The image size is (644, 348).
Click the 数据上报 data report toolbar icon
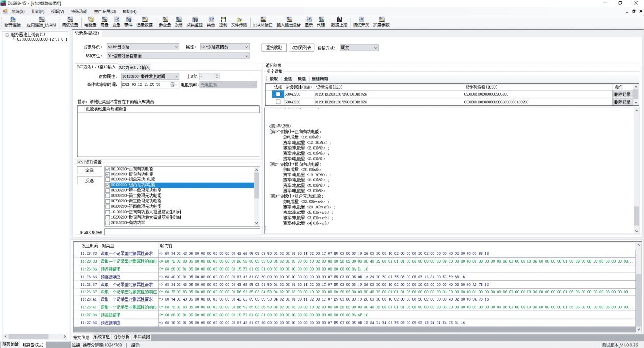[x=339, y=22]
